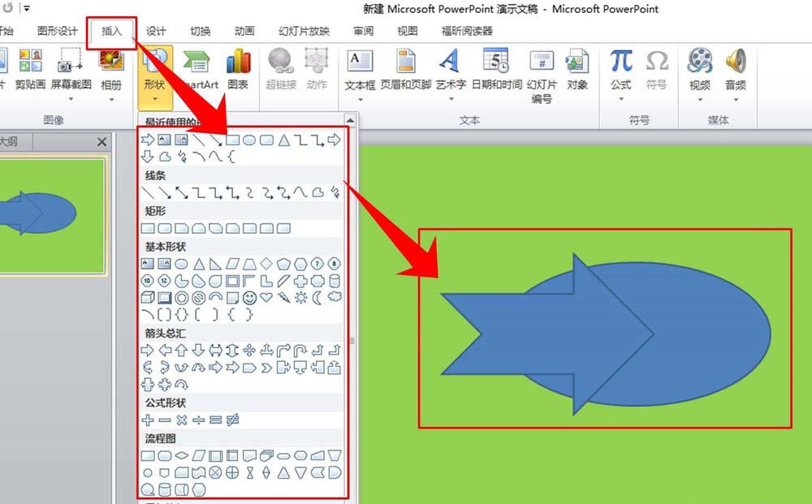The width and height of the screenshot is (812, 504).
Task: Switch to the 设计 tab
Action: pos(156,32)
